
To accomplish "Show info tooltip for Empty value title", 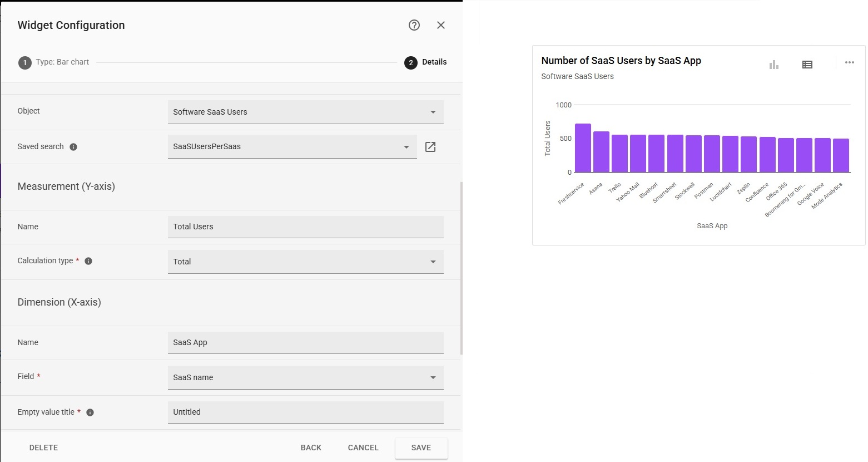I will pyautogui.click(x=90, y=412).
